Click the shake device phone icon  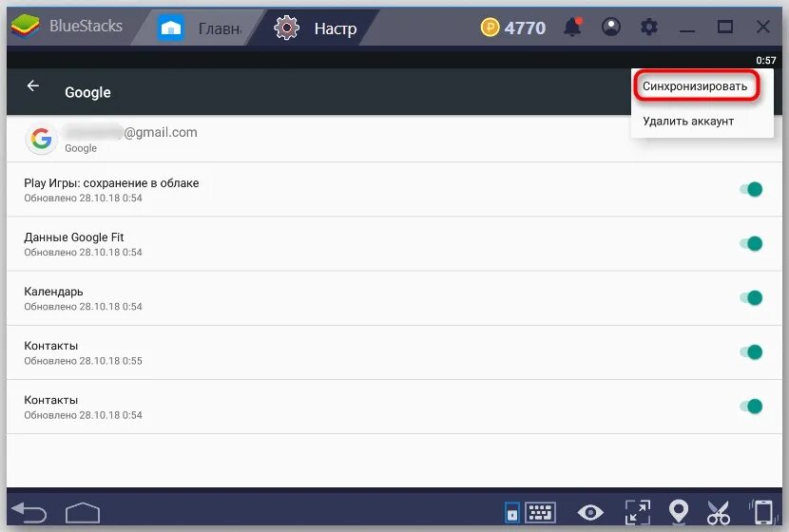coord(761,512)
